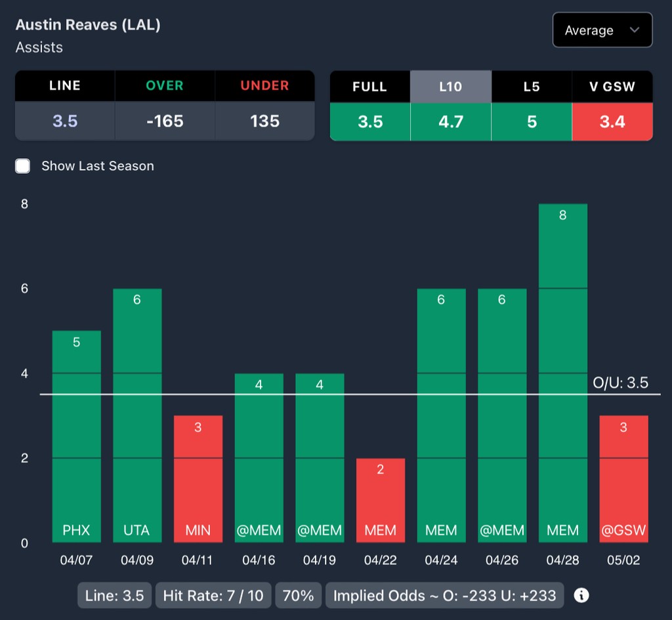Click the 04/28 date label
The height and width of the screenshot is (620, 672).
[x=562, y=560]
